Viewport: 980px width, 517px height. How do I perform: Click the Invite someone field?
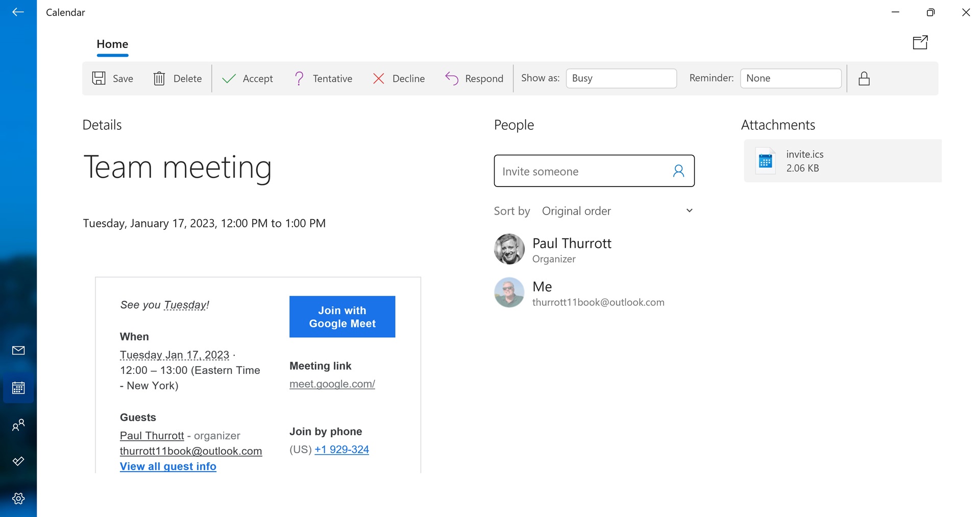tap(594, 171)
